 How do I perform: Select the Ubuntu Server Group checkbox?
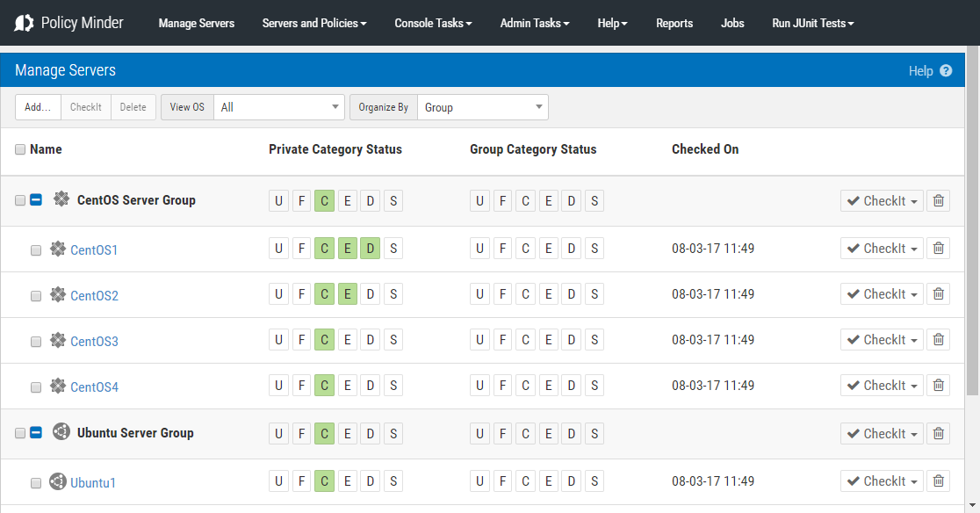tap(20, 433)
